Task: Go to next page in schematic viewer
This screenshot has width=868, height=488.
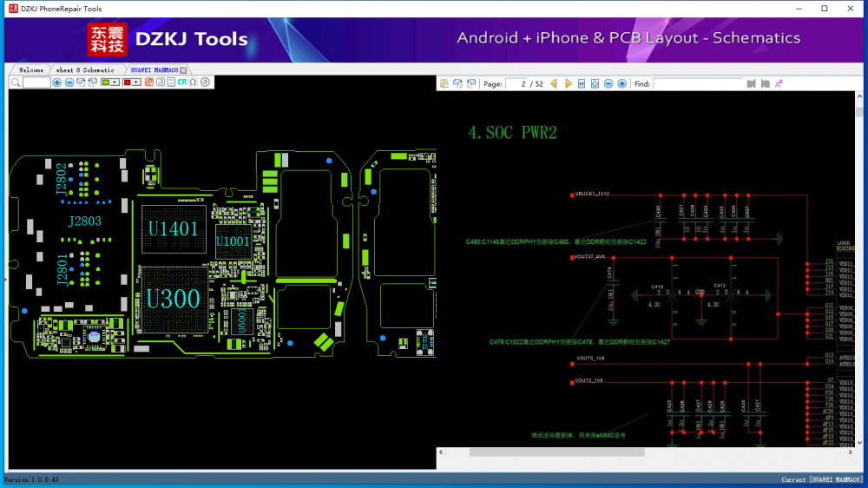Action: click(x=569, y=83)
